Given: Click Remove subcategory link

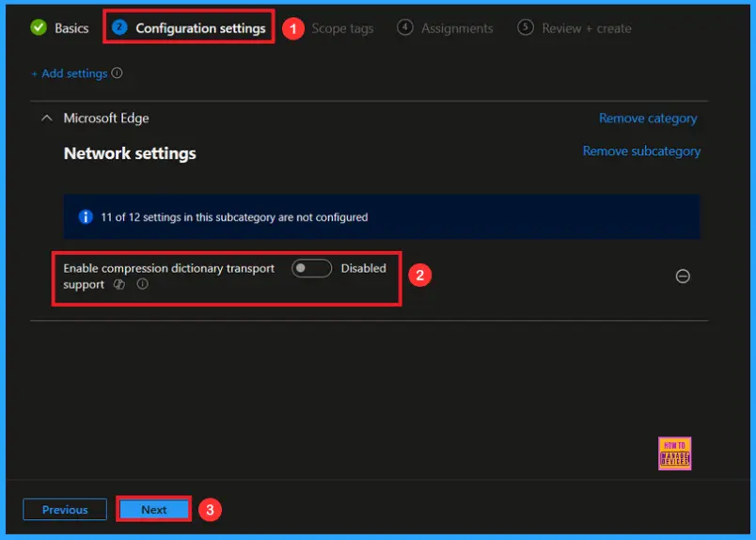Looking at the screenshot, I should pos(641,151).
